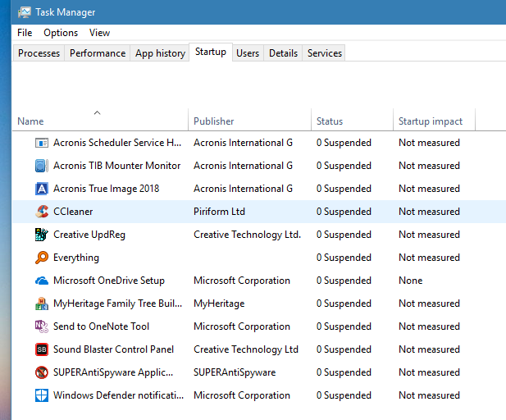Image resolution: width=506 pixels, height=420 pixels.
Task: Select the Send to OneNote Tool entry
Action: coord(101,326)
